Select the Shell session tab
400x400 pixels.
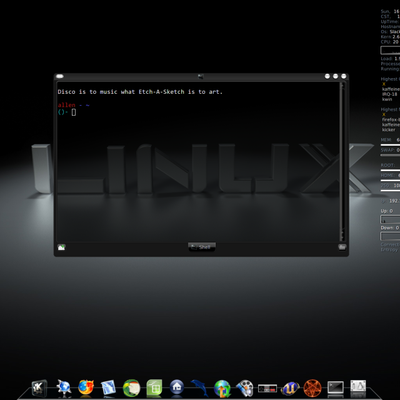(202, 247)
